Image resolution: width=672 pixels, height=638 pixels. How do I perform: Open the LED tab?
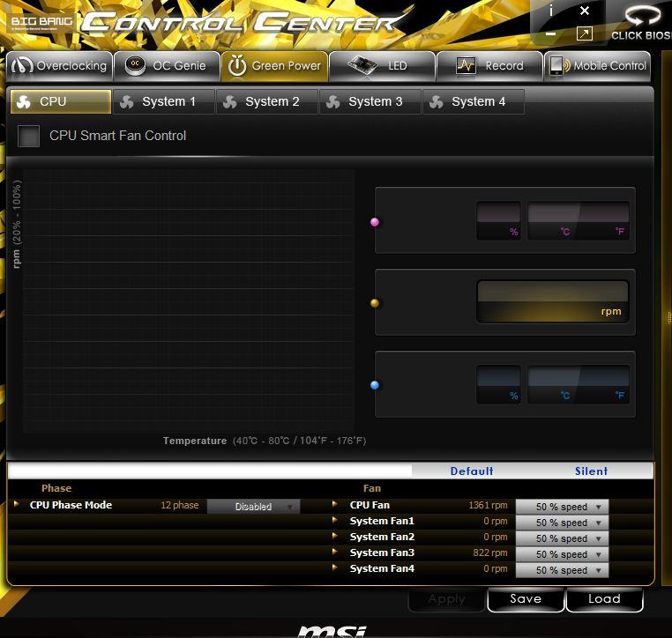(382, 66)
